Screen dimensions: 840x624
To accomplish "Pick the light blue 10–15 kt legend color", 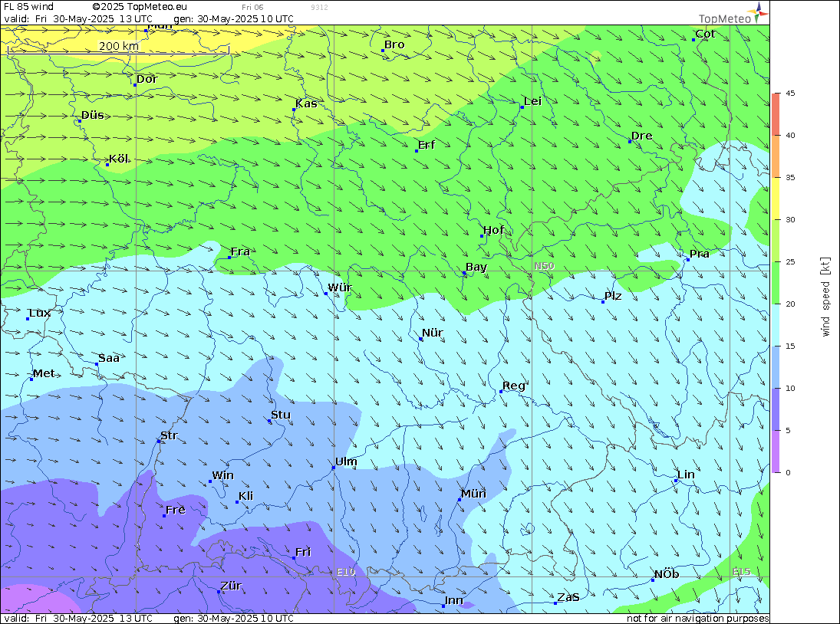I will pyautogui.click(x=776, y=368).
